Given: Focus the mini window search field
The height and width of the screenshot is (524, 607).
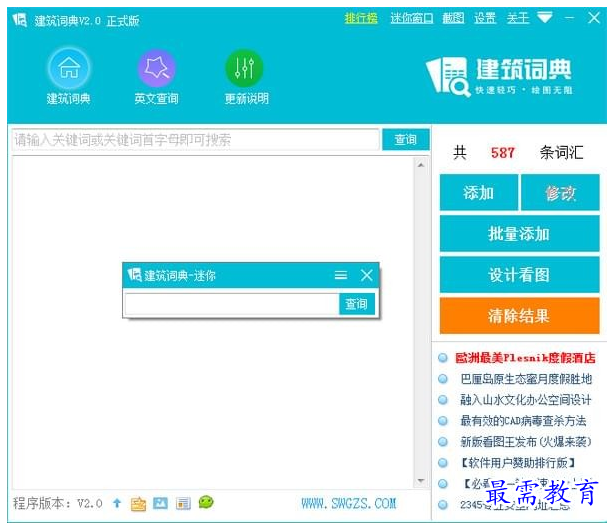Looking at the screenshot, I should pos(231,304).
